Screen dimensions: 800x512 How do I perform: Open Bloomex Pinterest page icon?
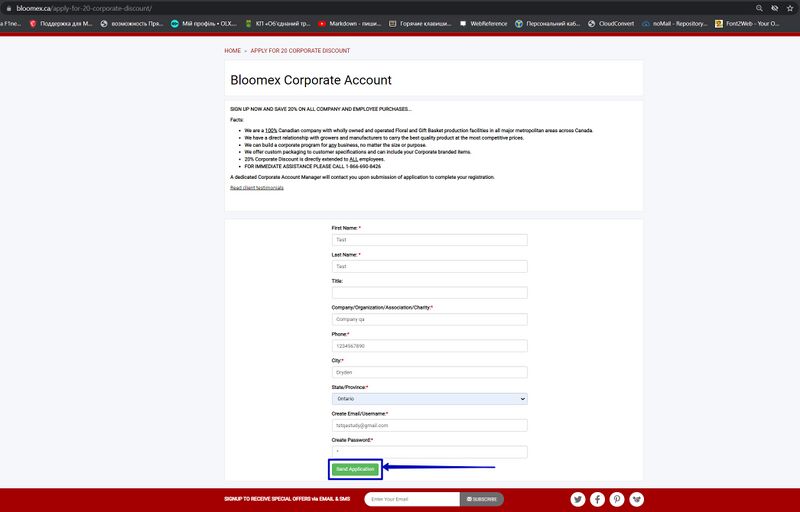[617, 499]
